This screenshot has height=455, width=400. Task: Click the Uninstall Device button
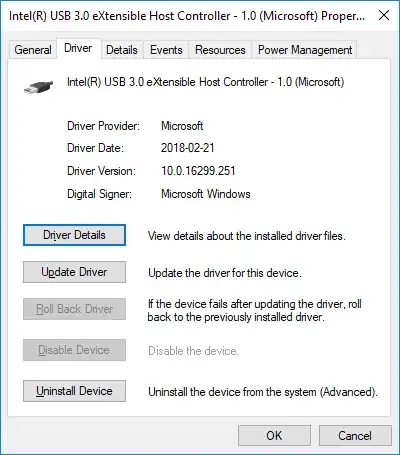(74, 391)
